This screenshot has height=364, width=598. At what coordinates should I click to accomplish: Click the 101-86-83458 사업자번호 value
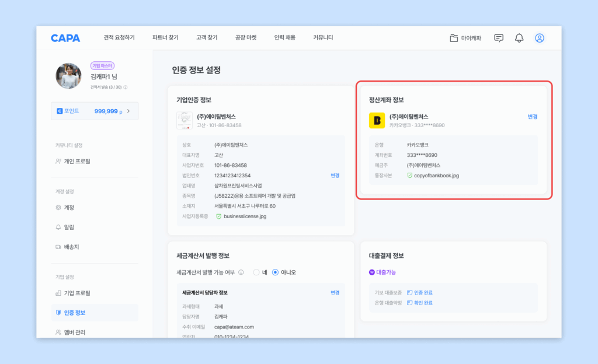tap(230, 165)
